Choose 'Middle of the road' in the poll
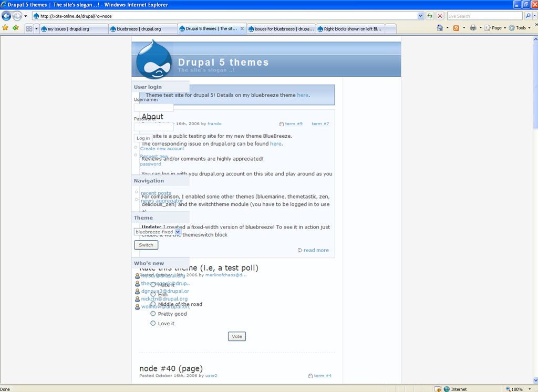Image resolution: width=538 pixels, height=392 pixels. pyautogui.click(x=153, y=304)
